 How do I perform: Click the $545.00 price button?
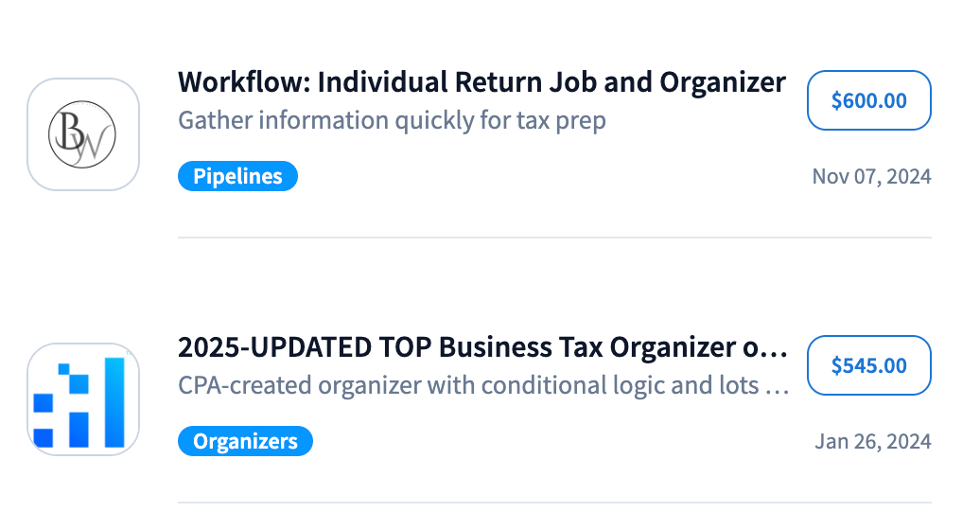point(868,365)
